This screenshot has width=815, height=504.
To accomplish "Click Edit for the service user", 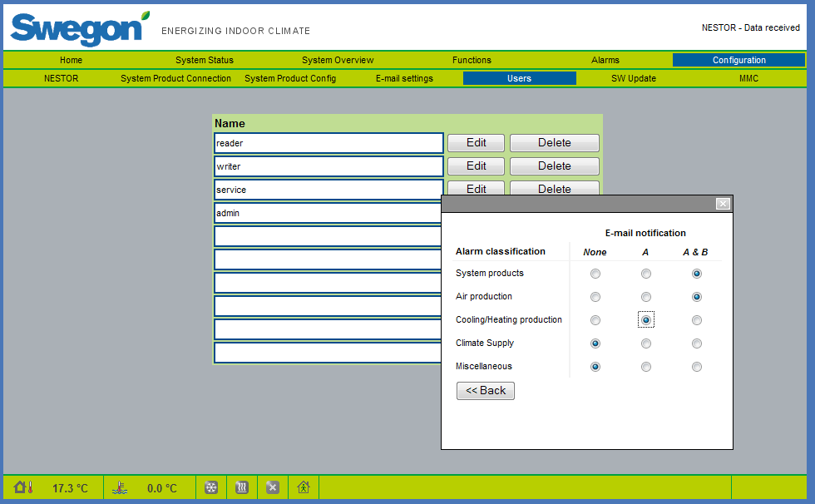I will point(476,188).
